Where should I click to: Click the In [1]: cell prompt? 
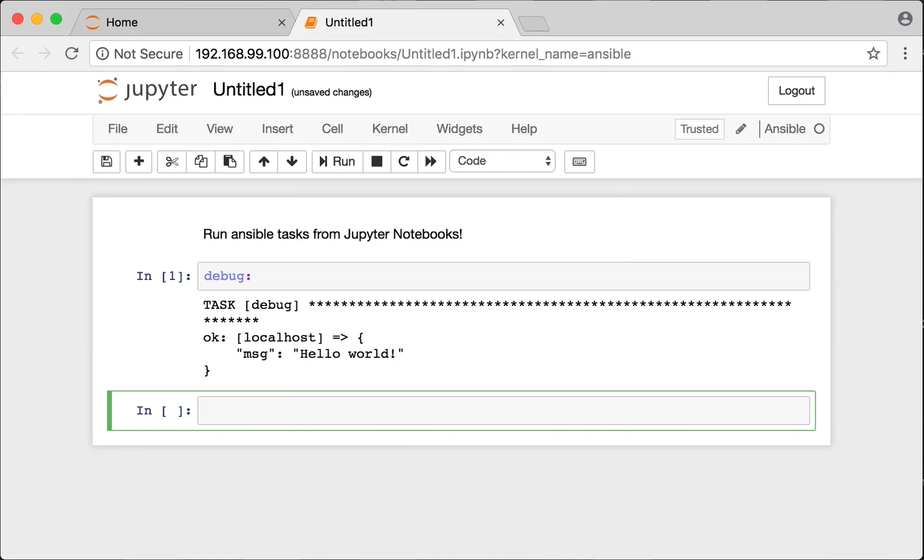click(163, 276)
